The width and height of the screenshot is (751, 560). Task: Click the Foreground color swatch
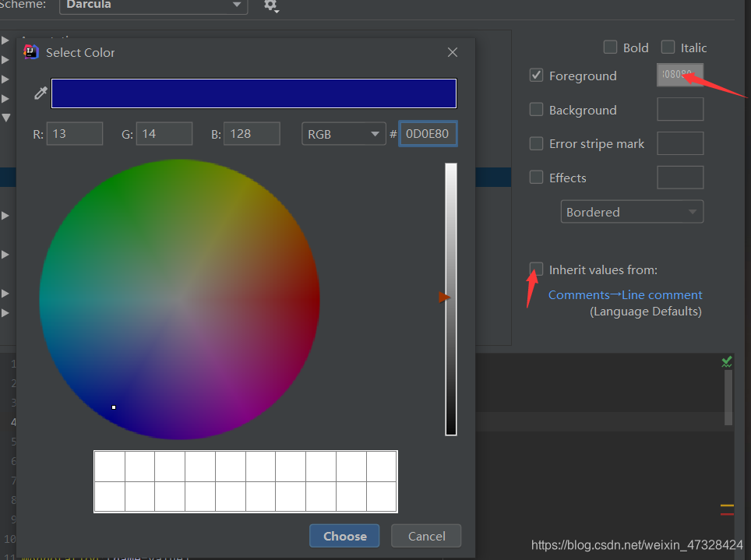[x=680, y=75]
